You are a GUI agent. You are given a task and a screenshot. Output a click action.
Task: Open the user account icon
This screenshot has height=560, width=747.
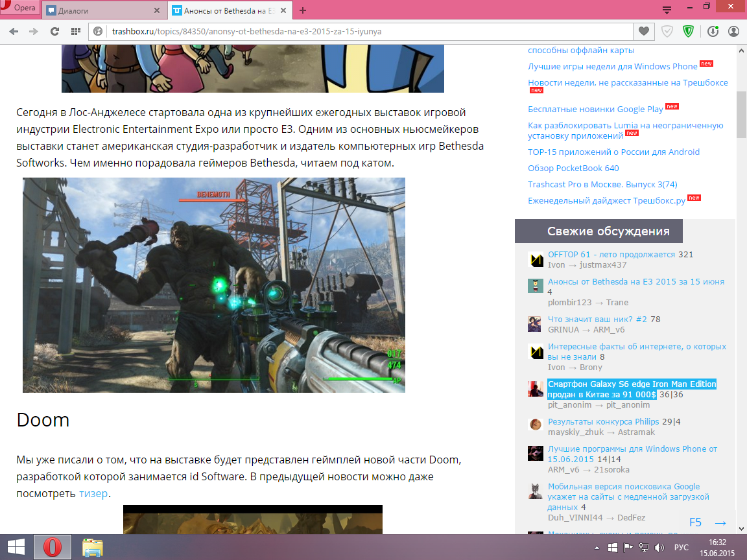[733, 31]
